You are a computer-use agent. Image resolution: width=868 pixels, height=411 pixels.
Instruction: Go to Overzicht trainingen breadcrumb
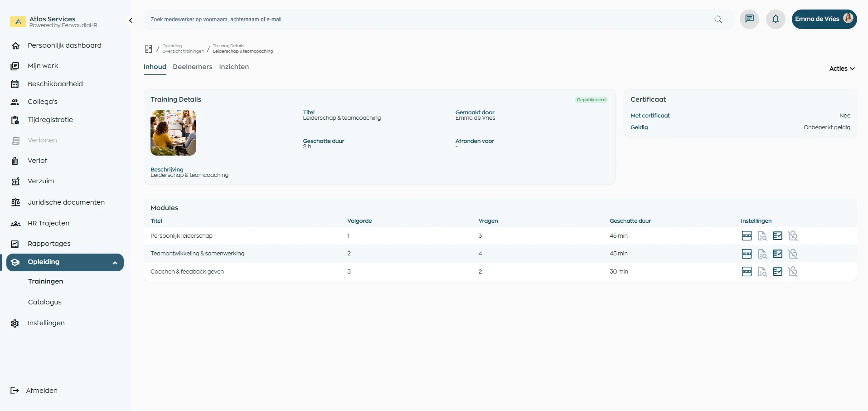183,51
